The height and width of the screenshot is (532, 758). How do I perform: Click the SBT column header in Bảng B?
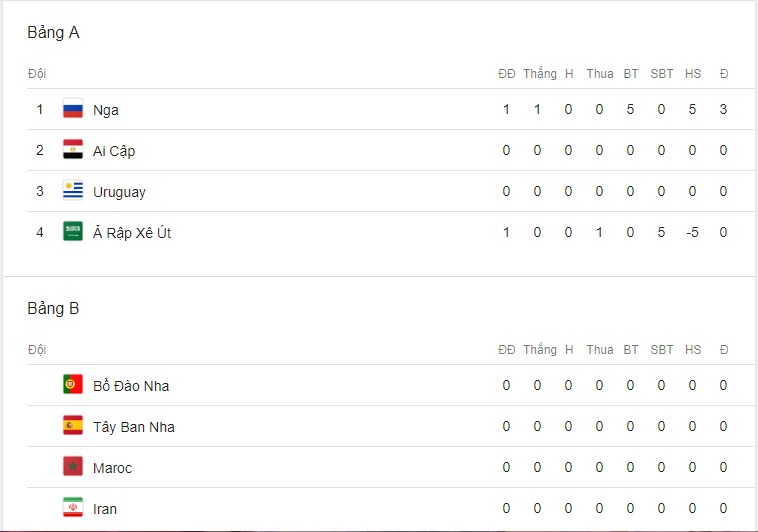pos(662,350)
